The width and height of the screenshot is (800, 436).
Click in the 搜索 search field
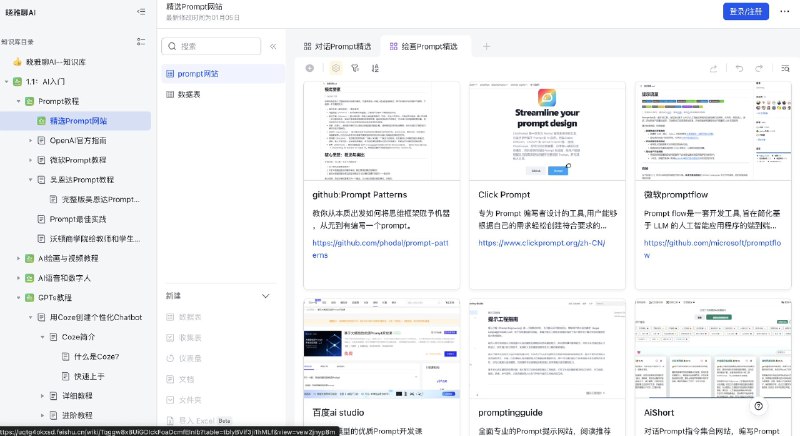(x=211, y=46)
